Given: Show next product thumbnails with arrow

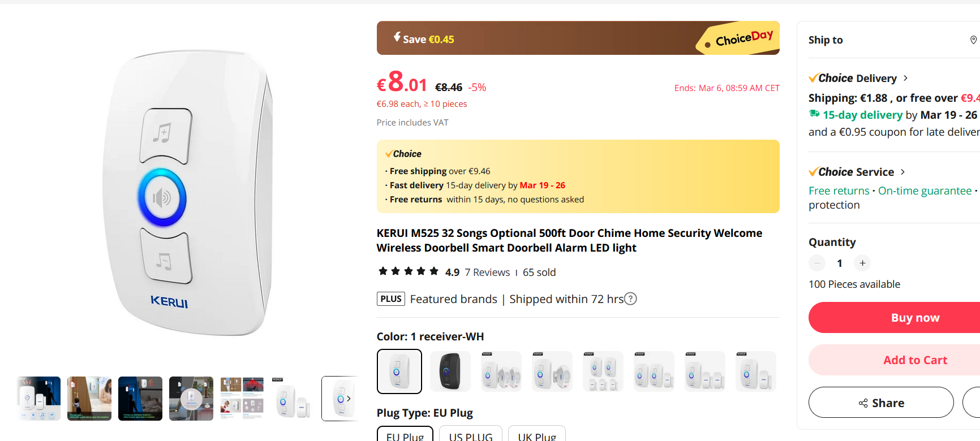Looking at the screenshot, I should (349, 399).
